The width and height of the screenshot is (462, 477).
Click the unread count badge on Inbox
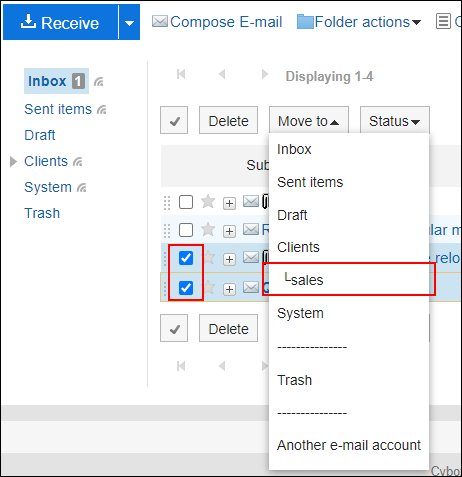[78, 81]
